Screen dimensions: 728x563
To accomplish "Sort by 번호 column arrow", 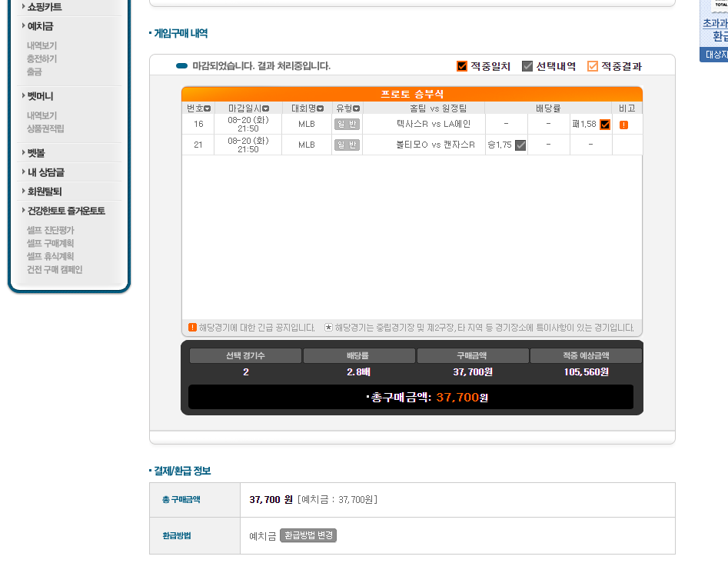I will pyautogui.click(x=208, y=108).
